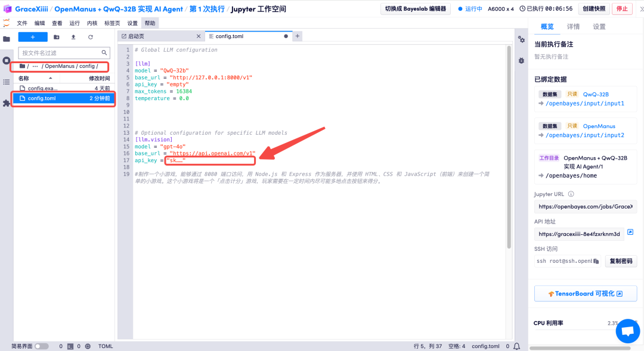Open the 帮助 menu

[150, 23]
